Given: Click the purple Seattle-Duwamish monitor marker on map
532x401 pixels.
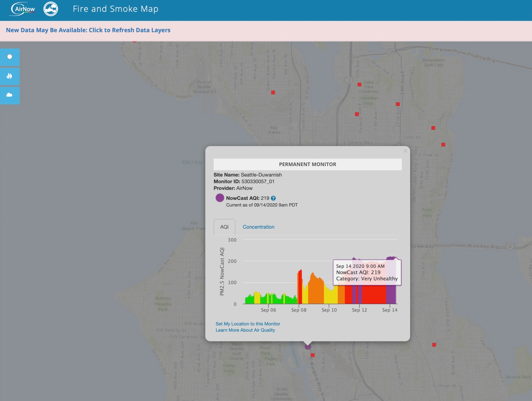Looking at the screenshot, I should coord(308,347).
